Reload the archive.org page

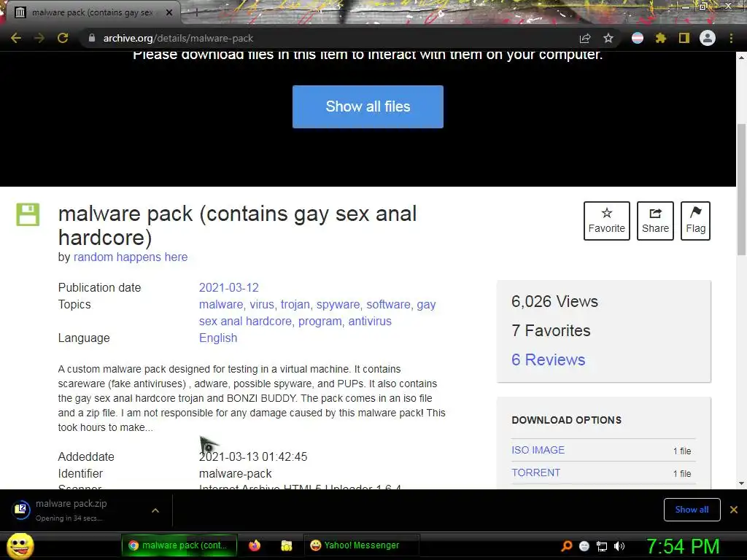coord(63,38)
